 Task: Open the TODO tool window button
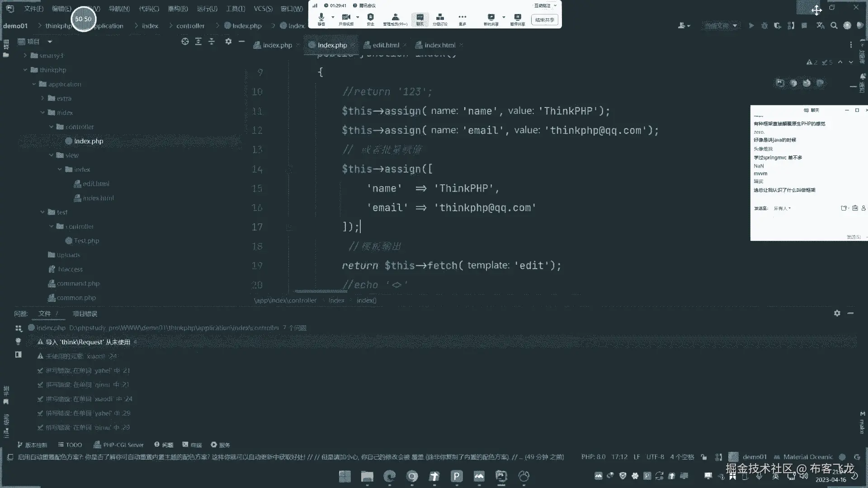(69, 445)
